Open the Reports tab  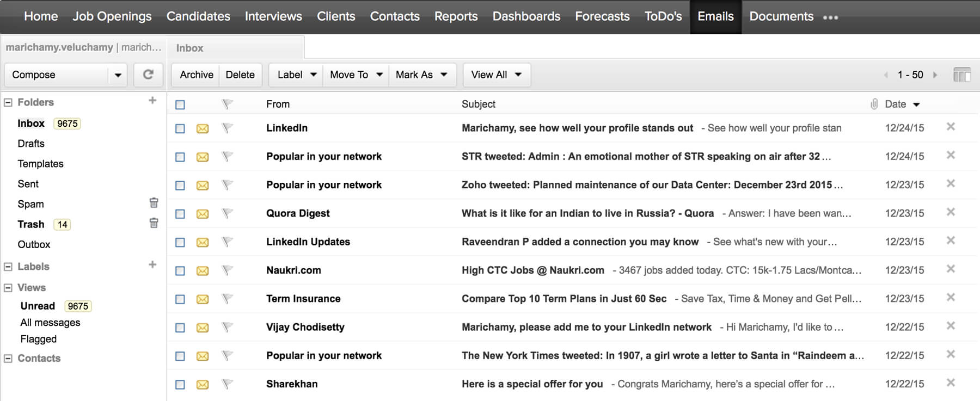456,16
